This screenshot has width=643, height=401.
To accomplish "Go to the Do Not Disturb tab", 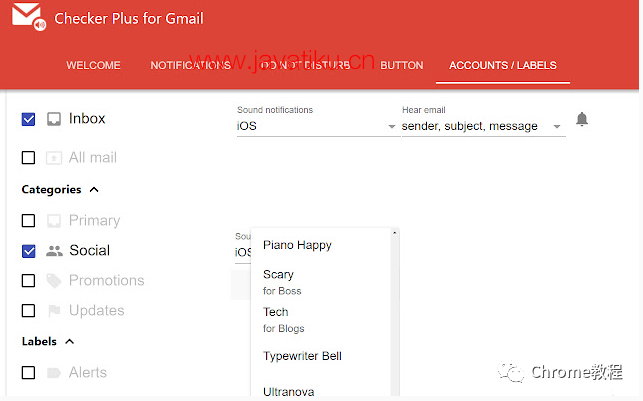I will pyautogui.click(x=305, y=65).
